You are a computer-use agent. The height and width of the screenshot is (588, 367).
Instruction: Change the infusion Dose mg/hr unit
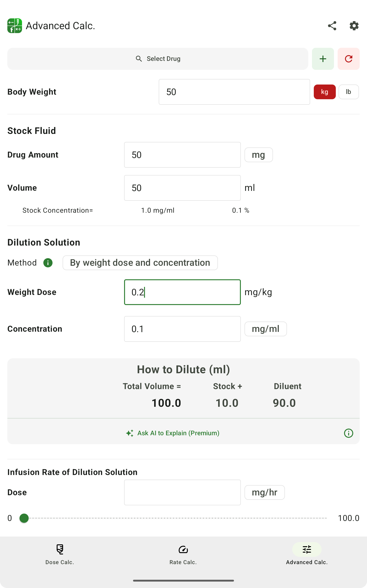pyautogui.click(x=264, y=492)
